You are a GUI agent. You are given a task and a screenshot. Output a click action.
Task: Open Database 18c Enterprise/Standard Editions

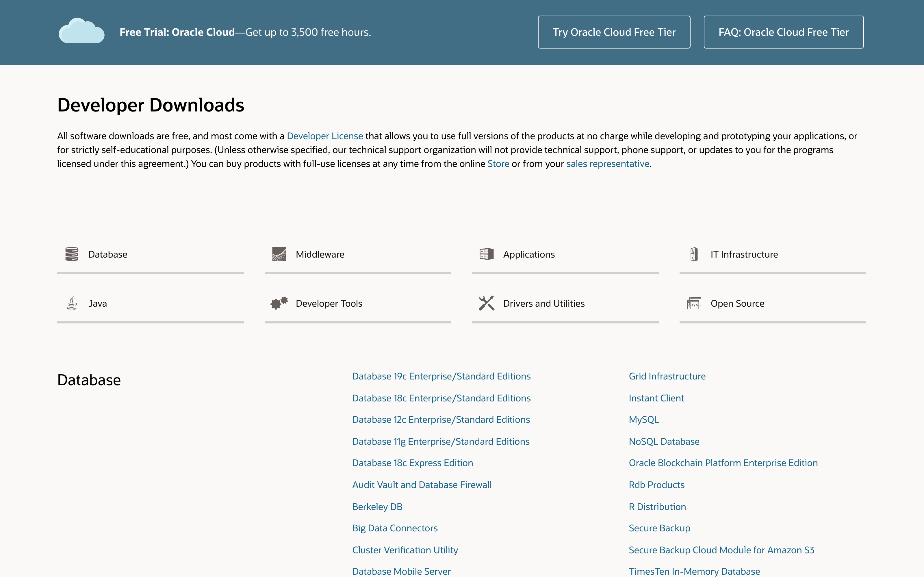[x=441, y=398]
